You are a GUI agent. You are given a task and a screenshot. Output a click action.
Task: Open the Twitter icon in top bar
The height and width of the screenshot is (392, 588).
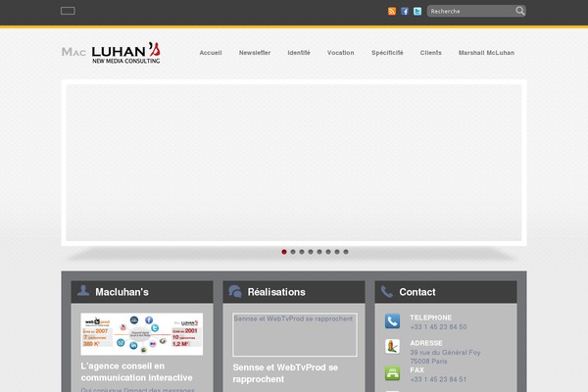[417, 11]
